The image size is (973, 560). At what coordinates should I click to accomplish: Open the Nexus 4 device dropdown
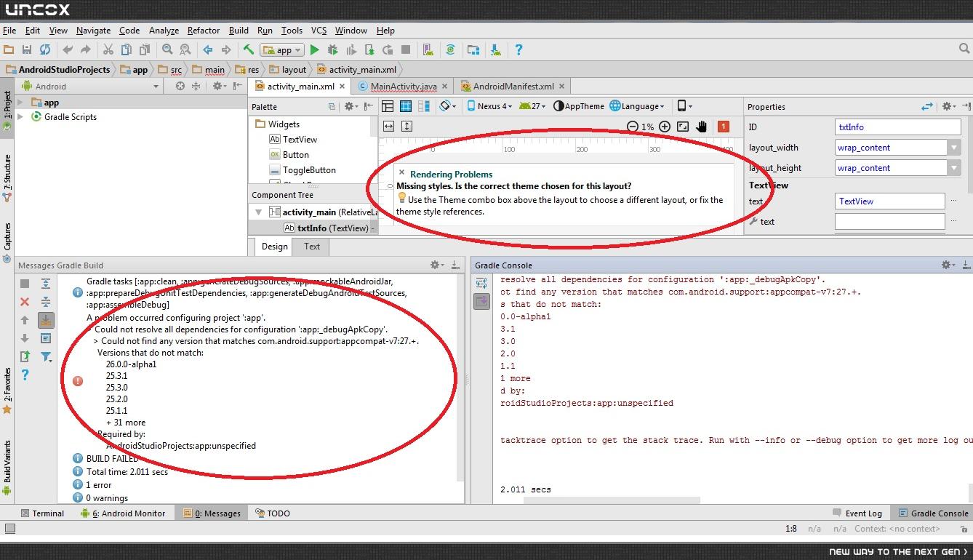[489, 106]
